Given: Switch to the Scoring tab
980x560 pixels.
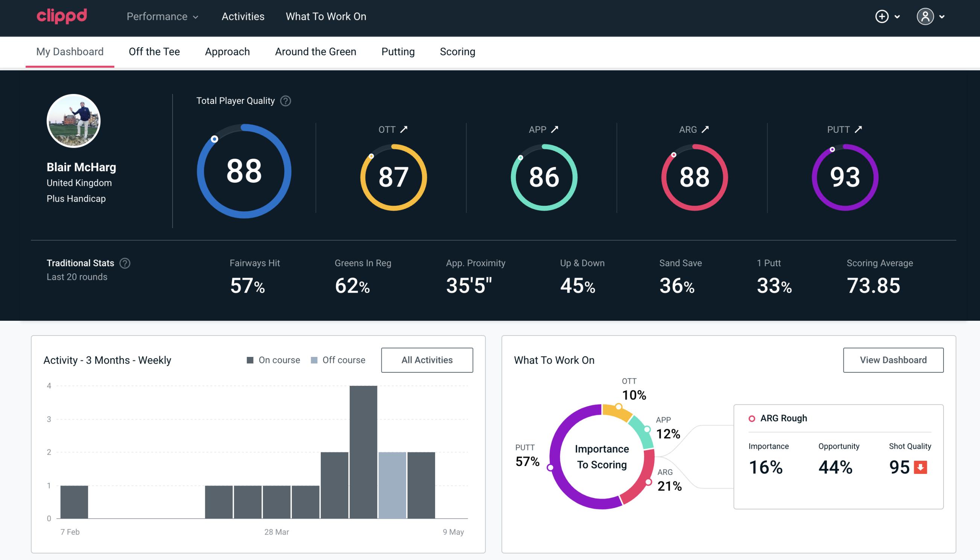Looking at the screenshot, I should pos(458,51).
